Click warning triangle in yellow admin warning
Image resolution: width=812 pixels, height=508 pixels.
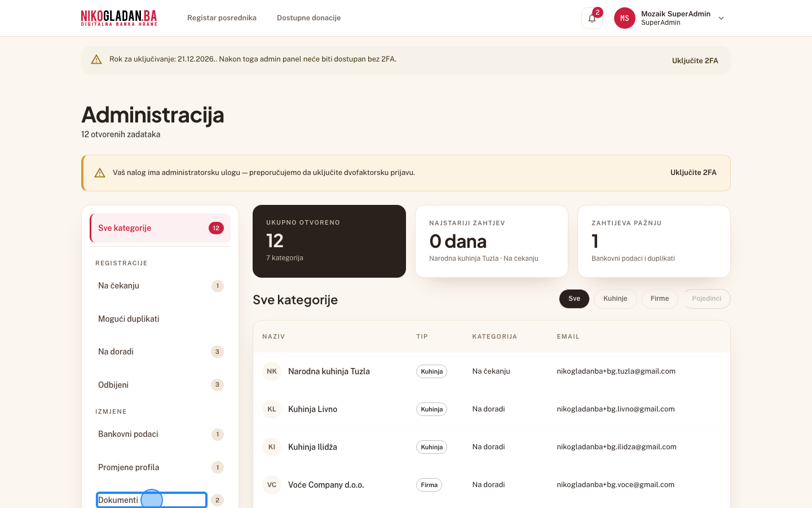click(x=100, y=173)
